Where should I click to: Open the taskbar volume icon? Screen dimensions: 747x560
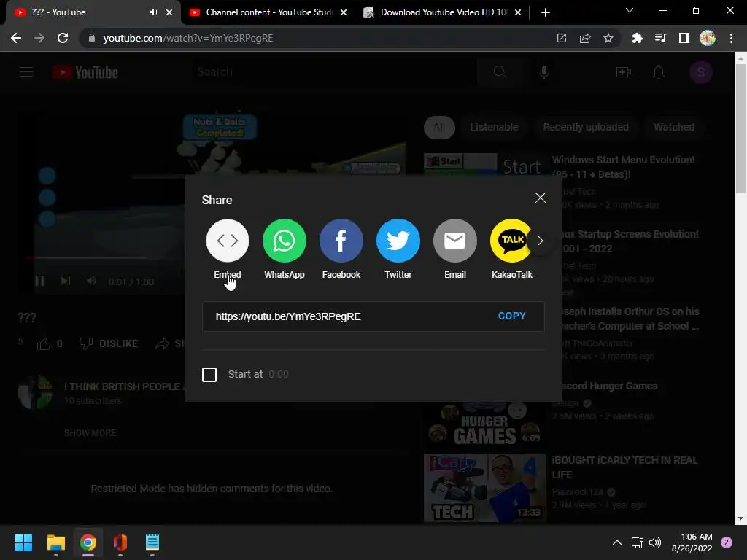pos(656,542)
